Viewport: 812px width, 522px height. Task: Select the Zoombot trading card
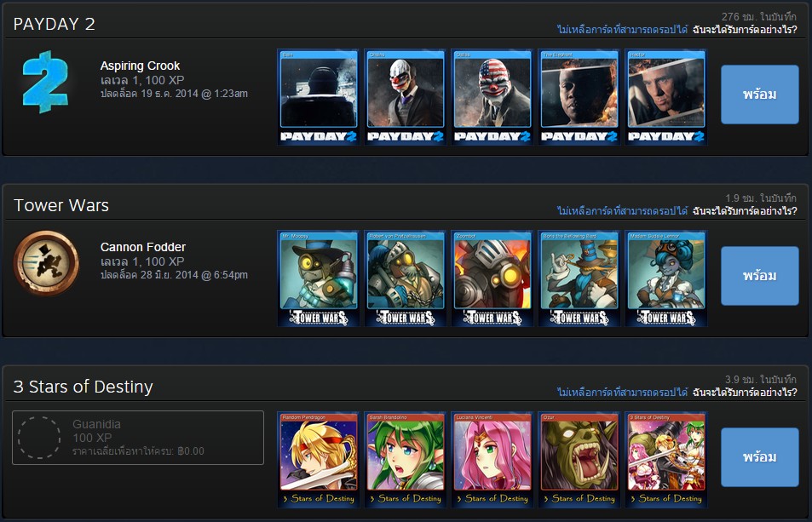point(492,278)
